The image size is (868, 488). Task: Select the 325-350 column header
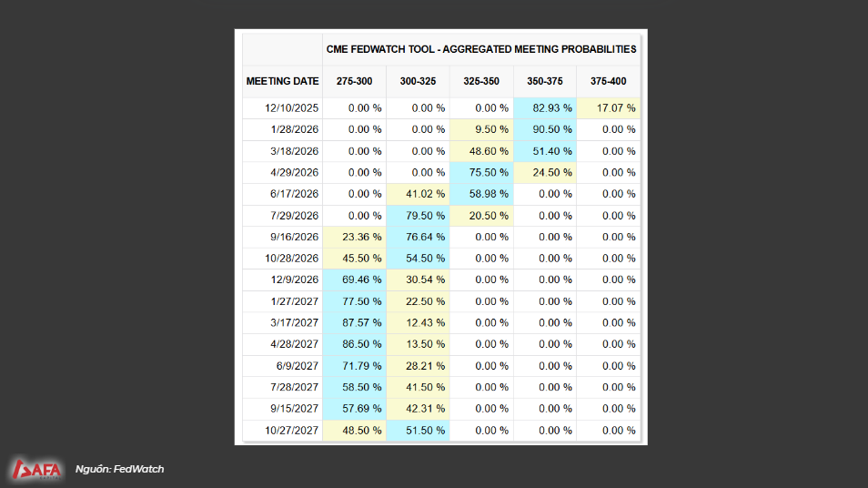(x=480, y=81)
